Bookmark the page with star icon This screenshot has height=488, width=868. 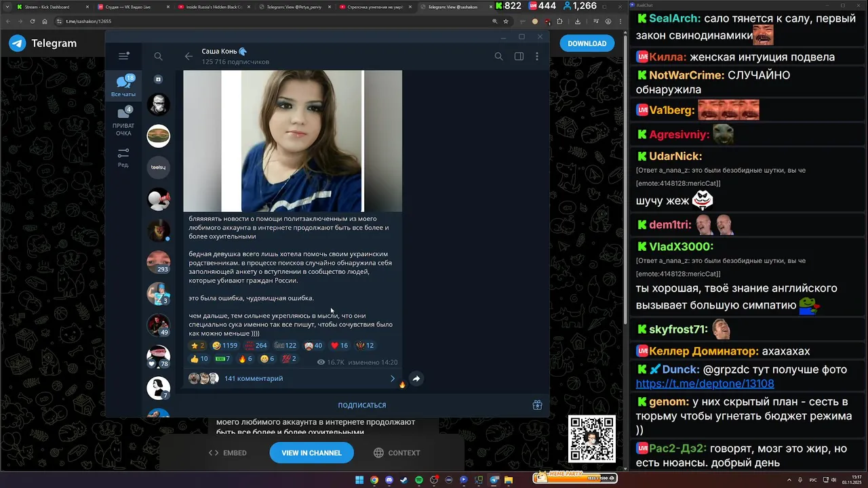click(x=506, y=21)
